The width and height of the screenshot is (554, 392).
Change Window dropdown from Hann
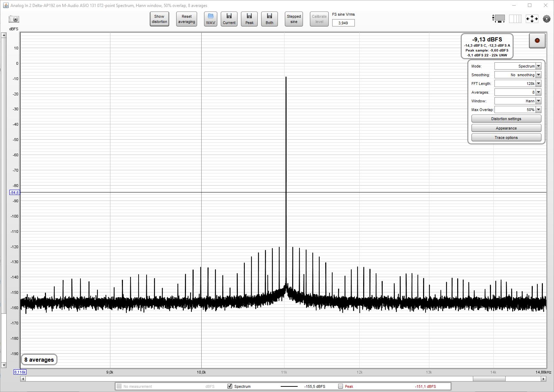(538, 101)
